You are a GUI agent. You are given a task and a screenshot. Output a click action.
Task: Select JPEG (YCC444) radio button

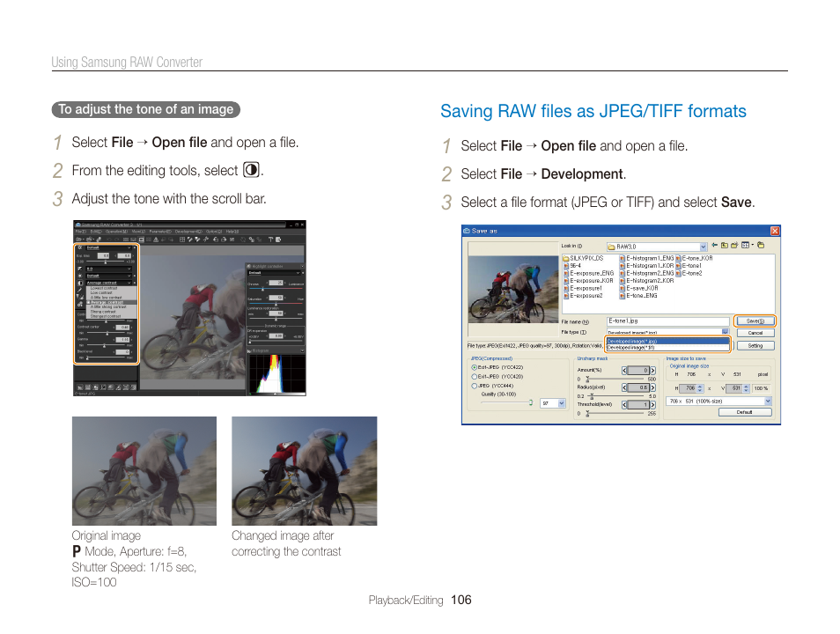click(474, 386)
